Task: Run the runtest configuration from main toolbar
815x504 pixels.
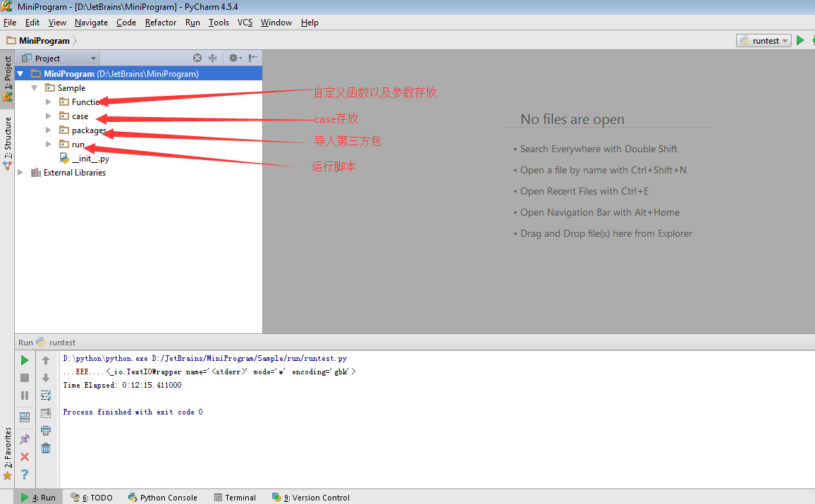Action: (x=800, y=40)
